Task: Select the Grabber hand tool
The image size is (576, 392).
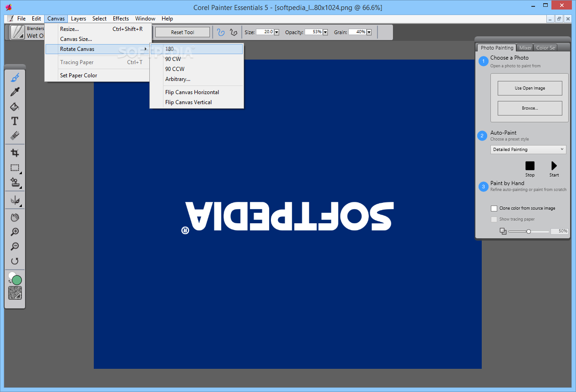Action: pyautogui.click(x=15, y=217)
